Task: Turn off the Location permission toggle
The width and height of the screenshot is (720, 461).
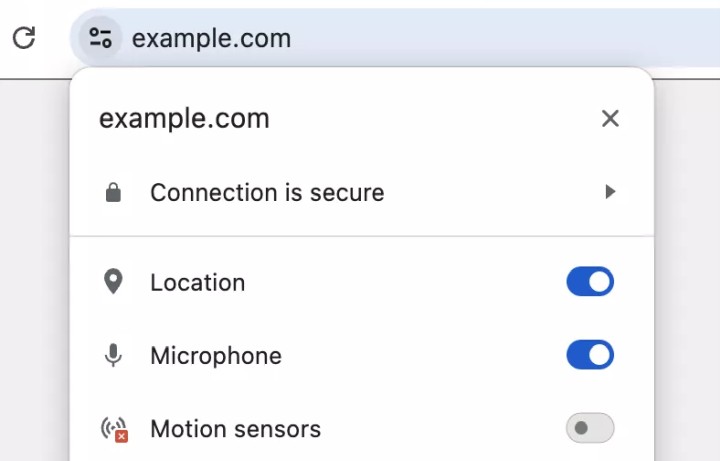Action: click(x=590, y=282)
